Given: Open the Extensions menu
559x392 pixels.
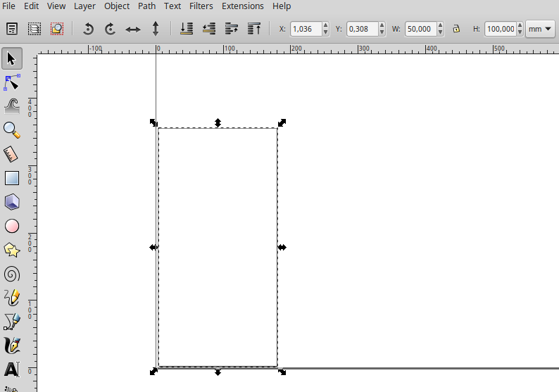Looking at the screenshot, I should pyautogui.click(x=242, y=6).
